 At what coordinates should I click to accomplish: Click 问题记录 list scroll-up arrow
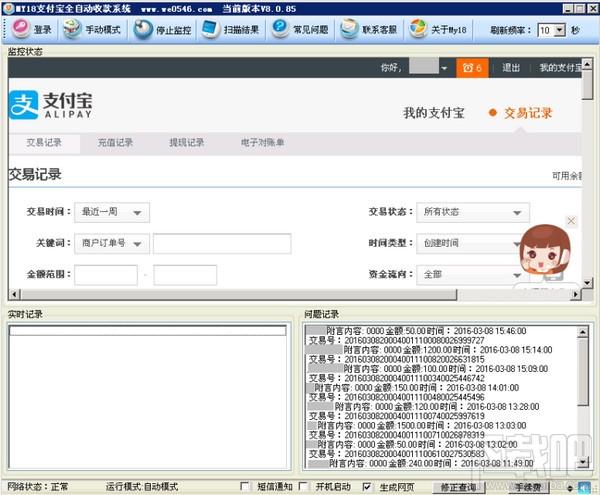582,332
